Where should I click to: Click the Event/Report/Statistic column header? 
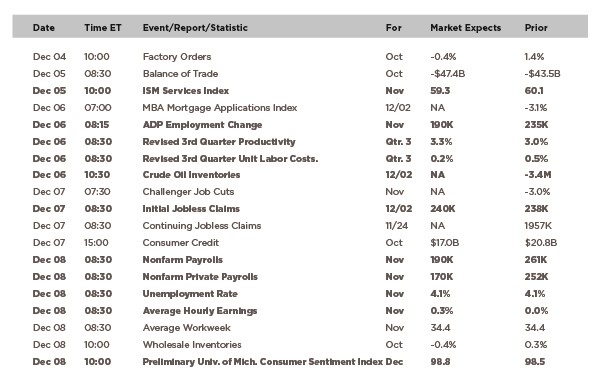(x=195, y=28)
